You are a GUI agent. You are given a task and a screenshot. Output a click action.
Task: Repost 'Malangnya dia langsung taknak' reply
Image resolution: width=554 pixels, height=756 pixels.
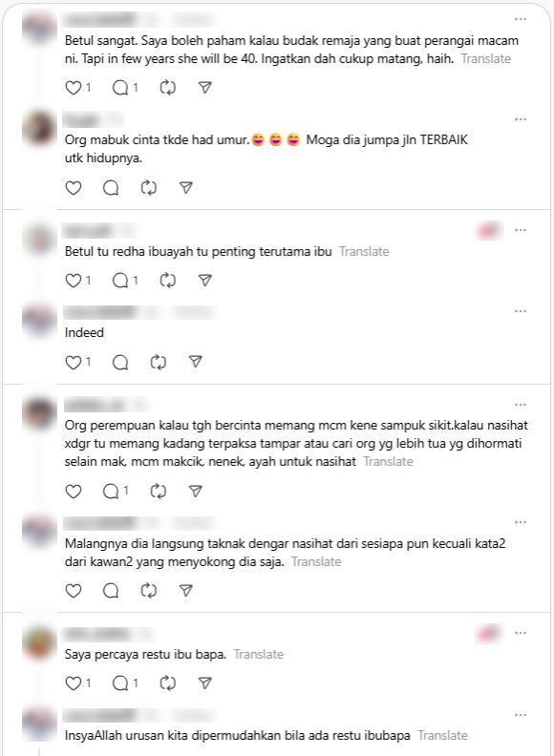coord(149,591)
